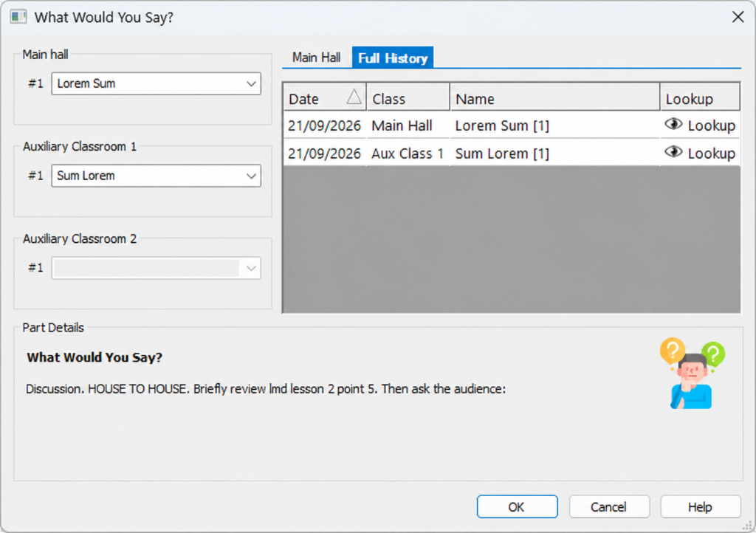This screenshot has height=533, width=756.
Task: Open the Auxiliary Classroom 2 dropdown
Action: pos(157,268)
